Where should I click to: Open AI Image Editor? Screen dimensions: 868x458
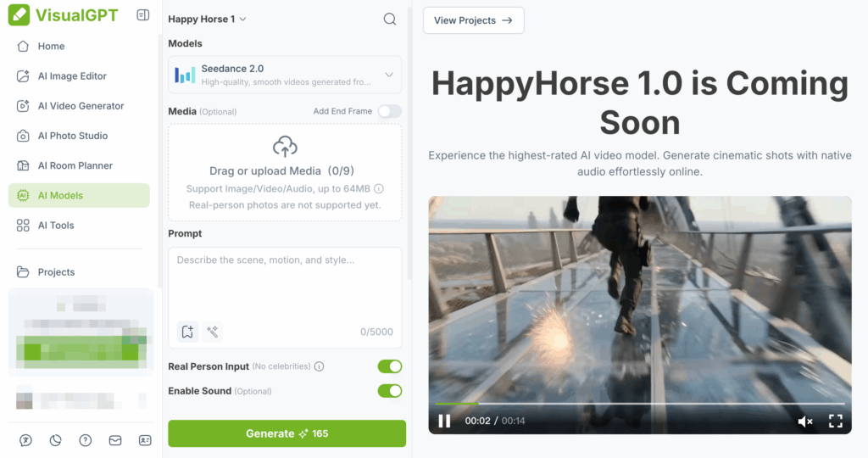(79, 75)
